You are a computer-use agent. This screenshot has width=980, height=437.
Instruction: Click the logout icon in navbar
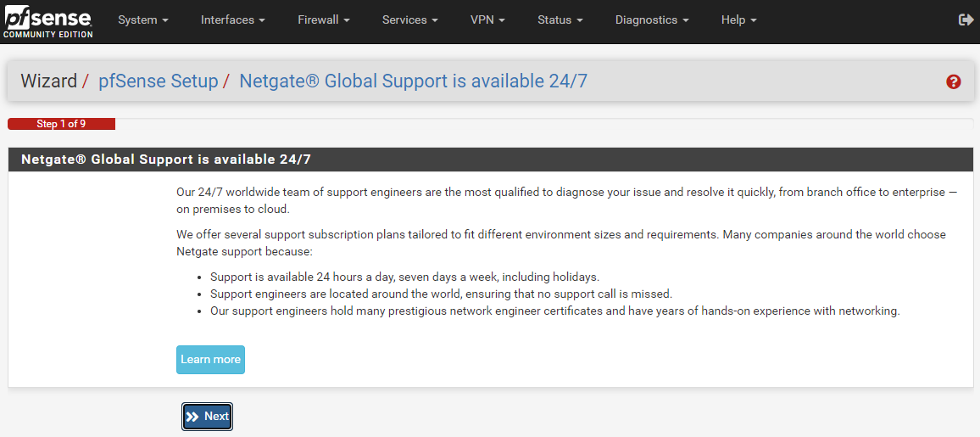965,20
